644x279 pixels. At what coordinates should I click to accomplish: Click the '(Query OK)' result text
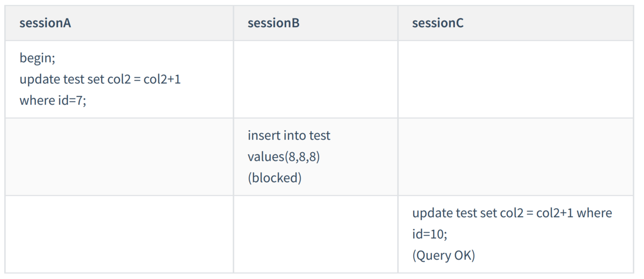[443, 255]
